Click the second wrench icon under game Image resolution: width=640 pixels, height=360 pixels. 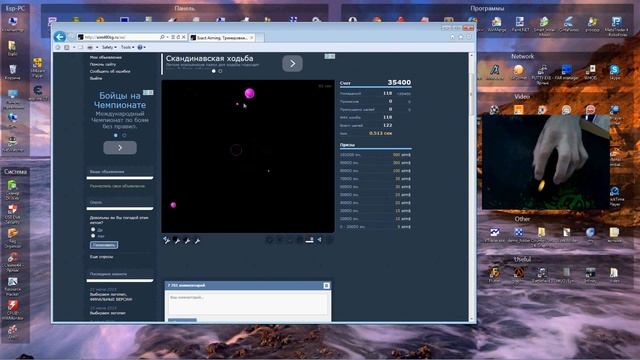(x=177, y=240)
